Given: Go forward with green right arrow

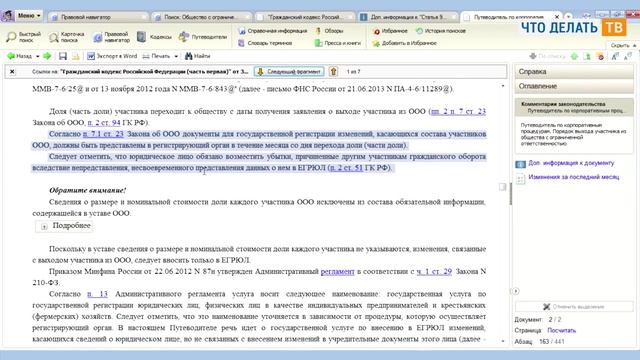Looking at the screenshot, I should click(x=47, y=56).
